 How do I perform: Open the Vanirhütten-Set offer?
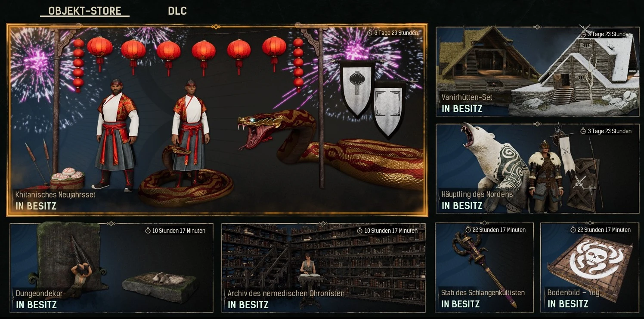537,72
